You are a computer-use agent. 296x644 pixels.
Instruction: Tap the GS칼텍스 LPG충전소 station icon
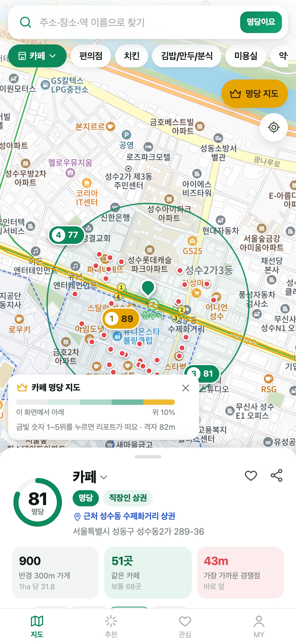45,85
